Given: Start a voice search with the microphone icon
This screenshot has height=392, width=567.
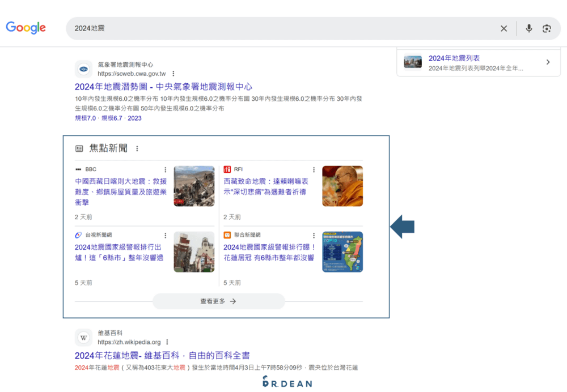Looking at the screenshot, I should click(x=528, y=28).
